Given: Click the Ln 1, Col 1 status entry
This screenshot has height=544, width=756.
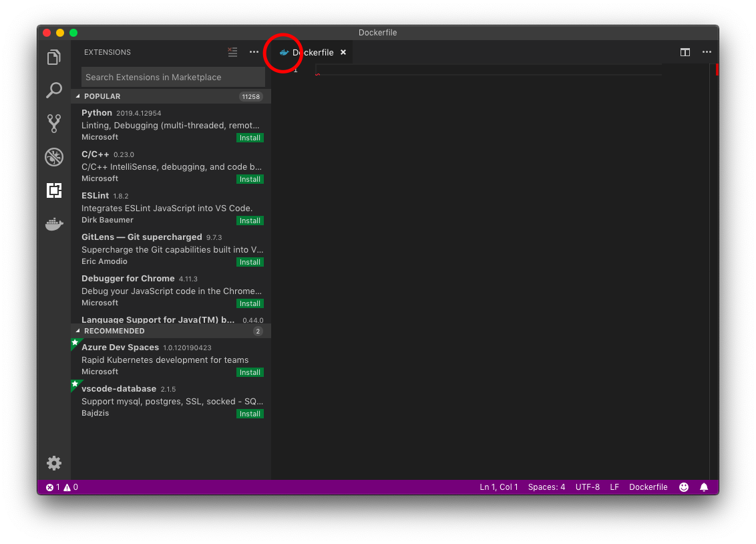Looking at the screenshot, I should coord(498,487).
